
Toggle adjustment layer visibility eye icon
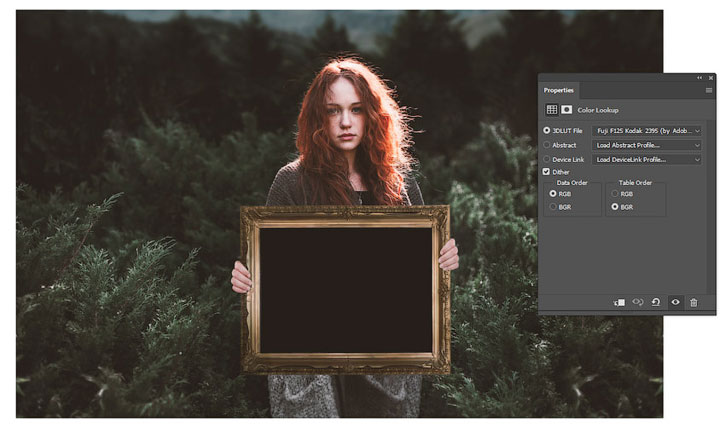point(676,302)
